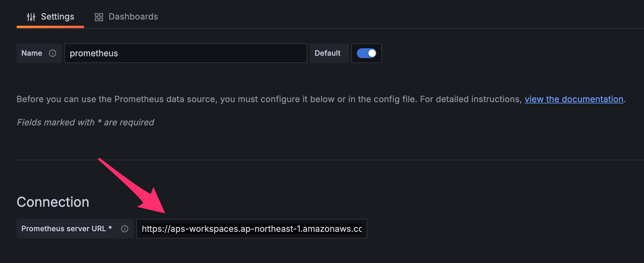Click the Dashboards grid icon
The height and width of the screenshot is (263, 644).
coord(99,17)
